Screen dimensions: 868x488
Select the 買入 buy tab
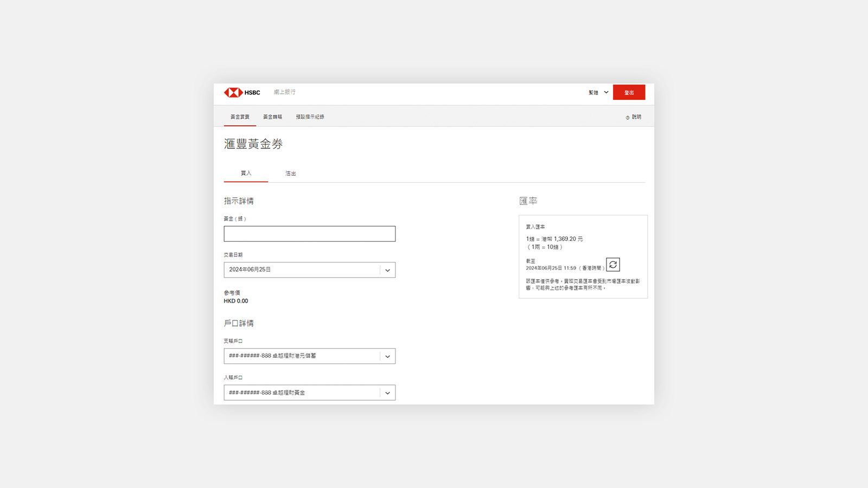[x=246, y=174]
